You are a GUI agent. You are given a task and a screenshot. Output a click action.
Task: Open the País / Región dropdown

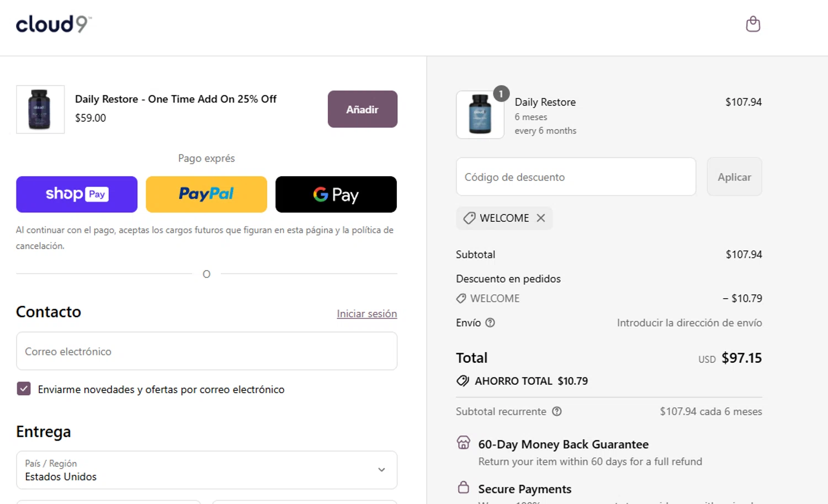206,470
